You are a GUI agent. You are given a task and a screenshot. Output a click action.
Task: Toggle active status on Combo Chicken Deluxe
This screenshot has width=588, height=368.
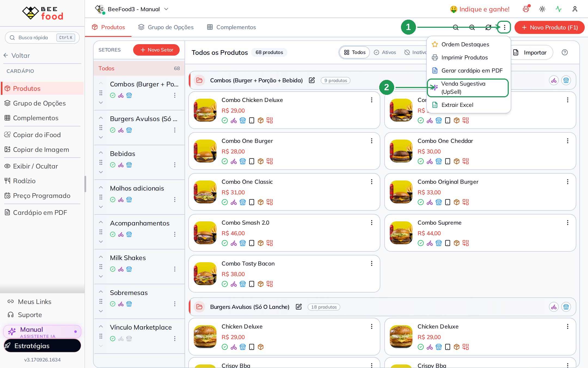point(225,120)
